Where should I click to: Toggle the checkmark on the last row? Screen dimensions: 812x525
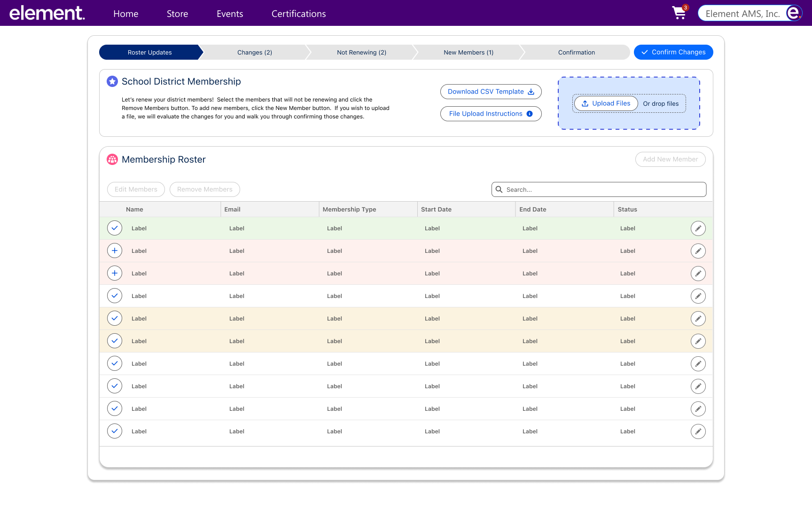(x=115, y=431)
